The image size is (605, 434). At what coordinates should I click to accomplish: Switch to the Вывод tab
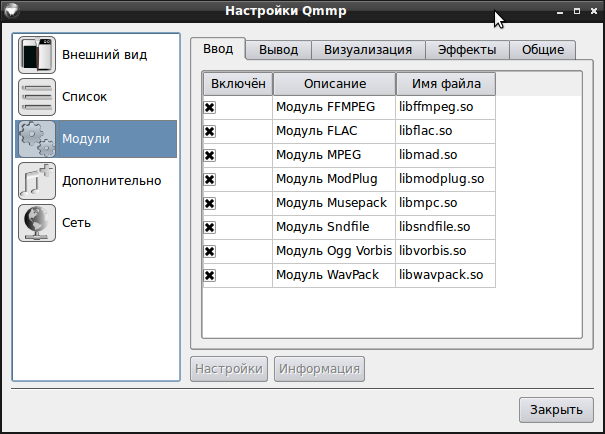[x=279, y=50]
